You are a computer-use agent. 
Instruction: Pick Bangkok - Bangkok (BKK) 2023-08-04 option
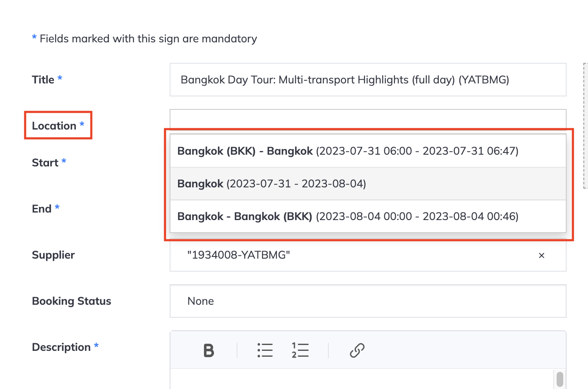tap(368, 216)
